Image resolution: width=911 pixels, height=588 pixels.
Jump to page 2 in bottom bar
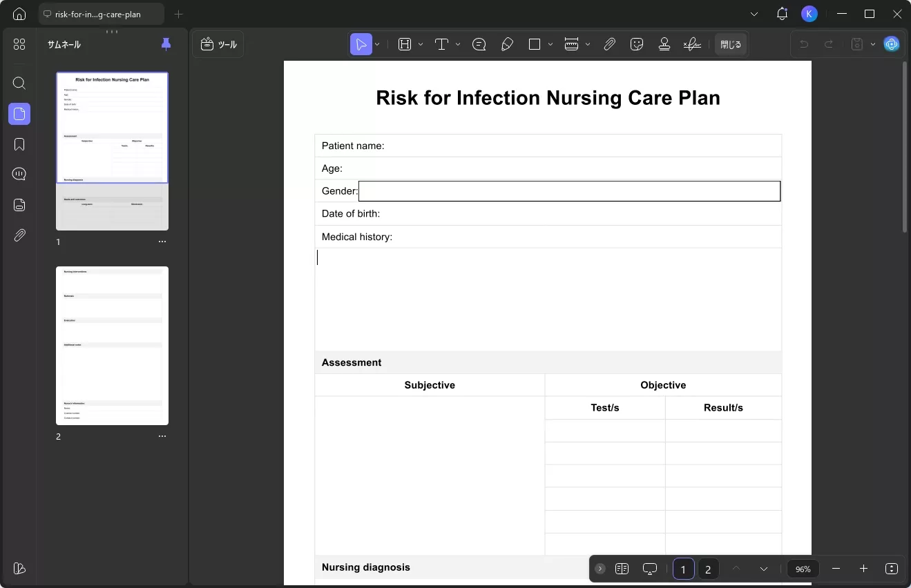(707, 569)
